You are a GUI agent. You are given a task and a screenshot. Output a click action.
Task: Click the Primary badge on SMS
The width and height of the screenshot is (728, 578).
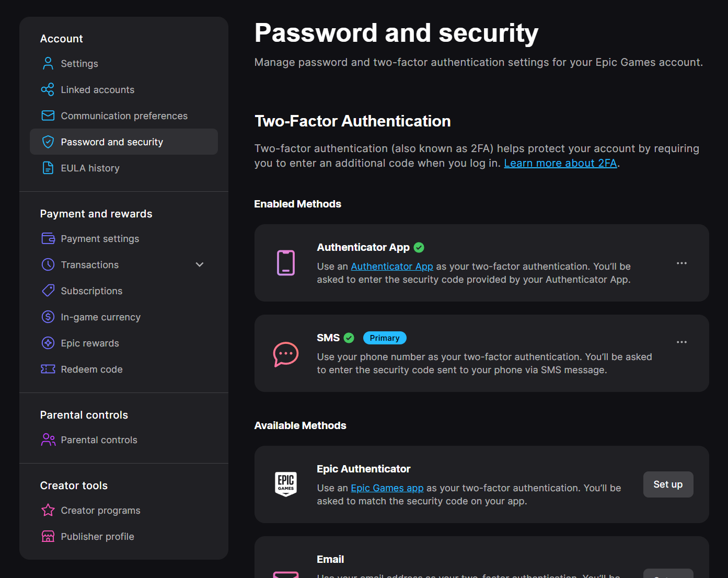[385, 338]
